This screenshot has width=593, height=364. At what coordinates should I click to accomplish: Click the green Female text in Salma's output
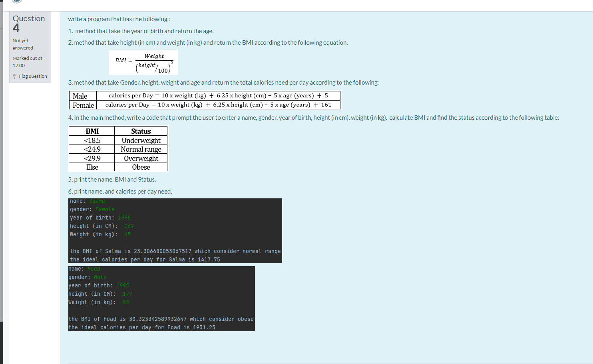point(105,209)
